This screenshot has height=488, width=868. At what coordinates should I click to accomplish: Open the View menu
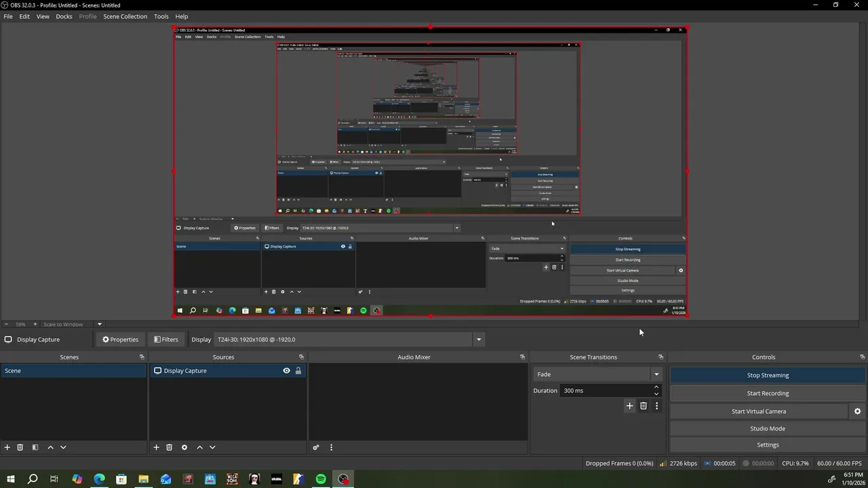pyautogui.click(x=43, y=16)
